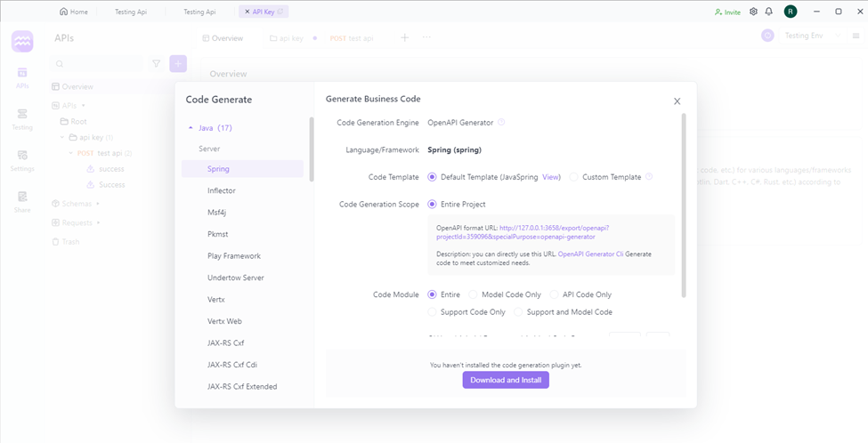Select capitalized Success example
The image size is (868, 443).
(112, 185)
